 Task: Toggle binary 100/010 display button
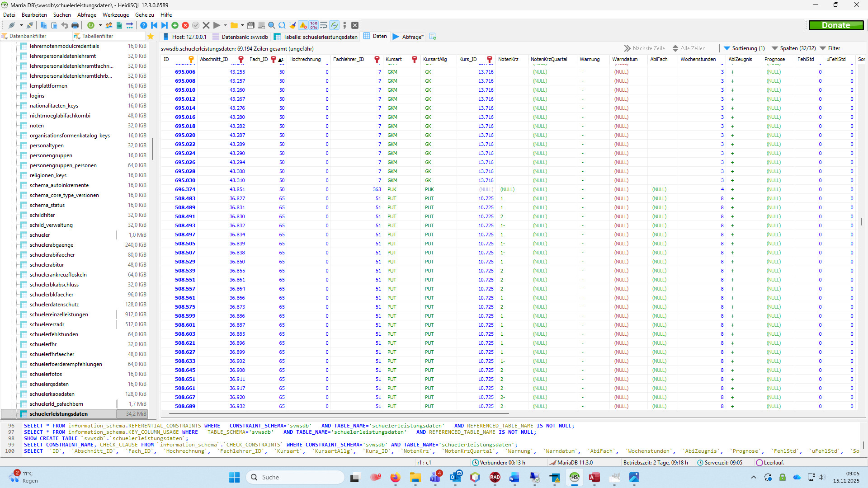(314, 25)
